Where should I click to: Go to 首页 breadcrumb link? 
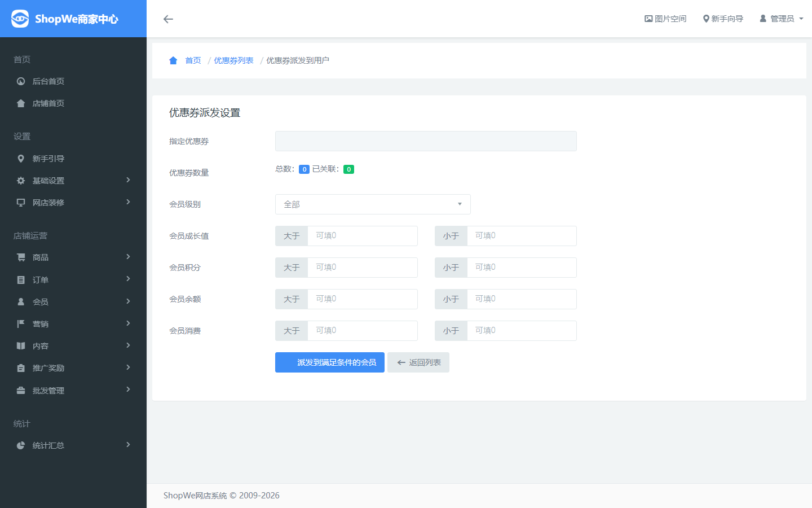click(x=193, y=60)
